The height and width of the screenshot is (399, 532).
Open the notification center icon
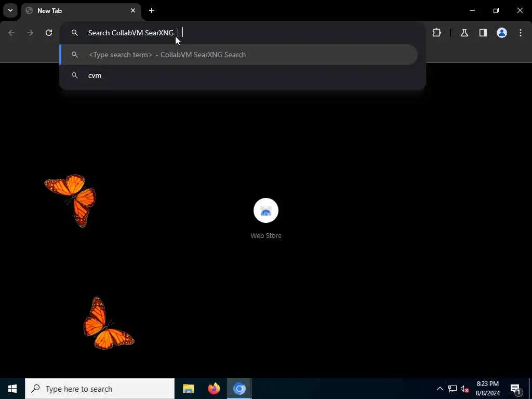(x=516, y=389)
